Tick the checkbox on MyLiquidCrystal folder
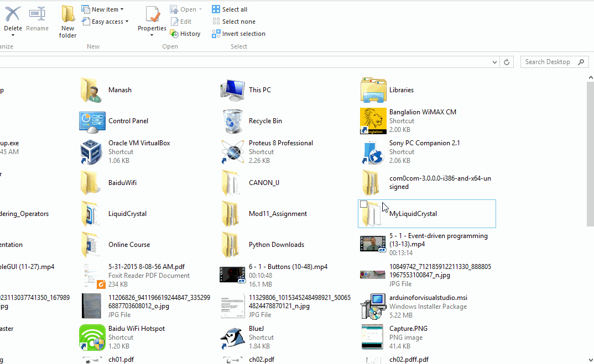The image size is (594, 364). 363,204
